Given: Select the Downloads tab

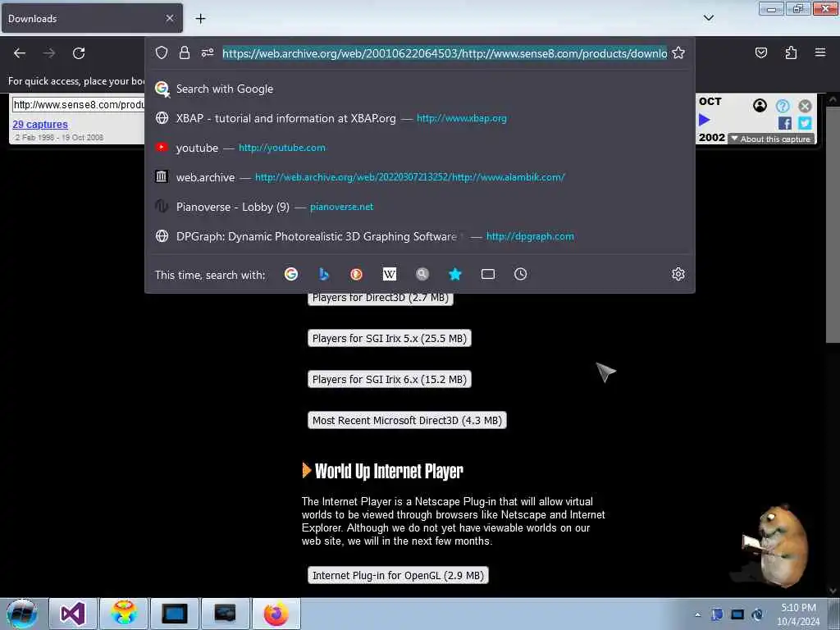Looking at the screenshot, I should click(92, 18).
